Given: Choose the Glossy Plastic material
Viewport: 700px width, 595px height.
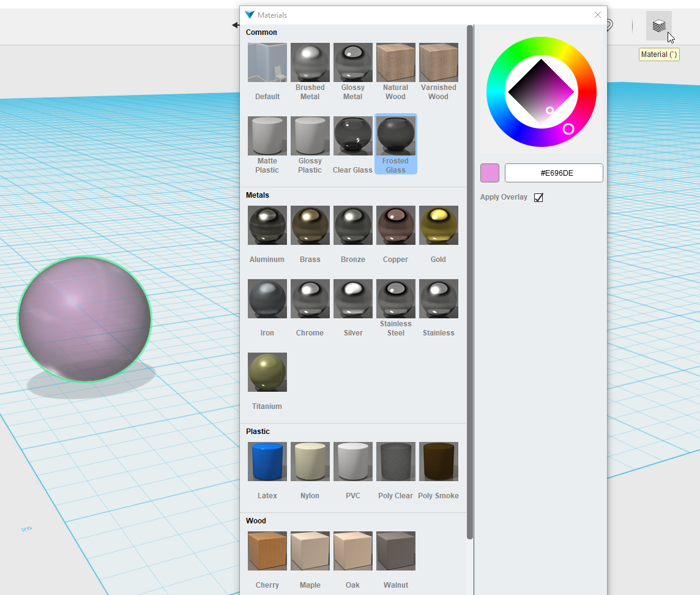Looking at the screenshot, I should click(x=310, y=136).
